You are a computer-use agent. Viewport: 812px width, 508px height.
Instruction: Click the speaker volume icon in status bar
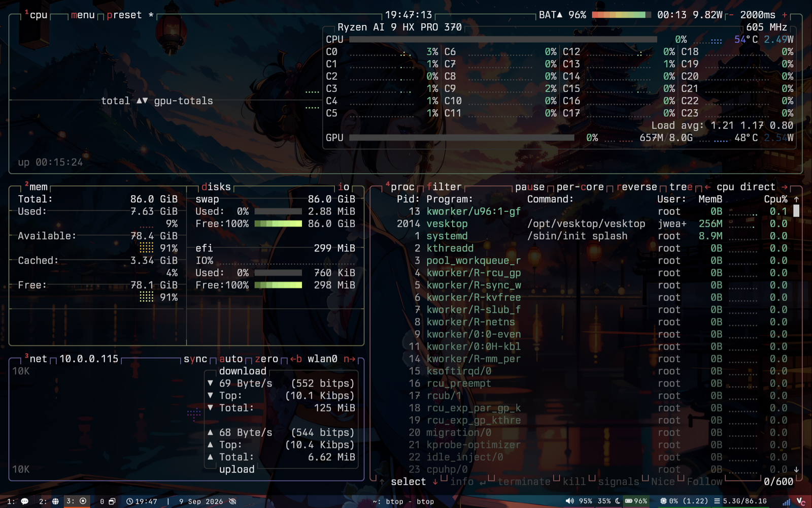coord(569,501)
